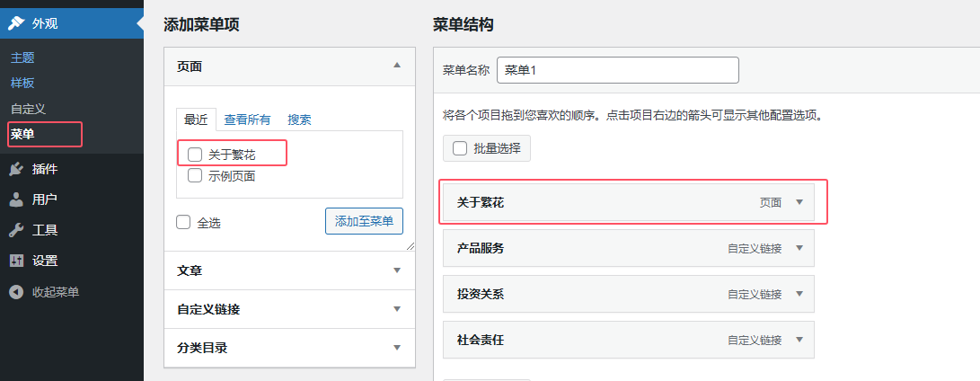980x381 pixels.
Task: Switch to the 查看所有 tab
Action: [x=248, y=120]
